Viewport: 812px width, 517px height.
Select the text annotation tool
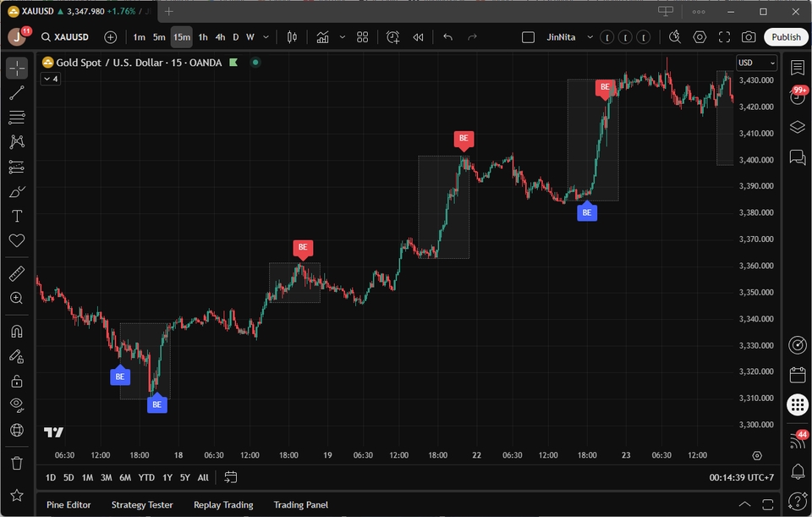[x=17, y=216]
